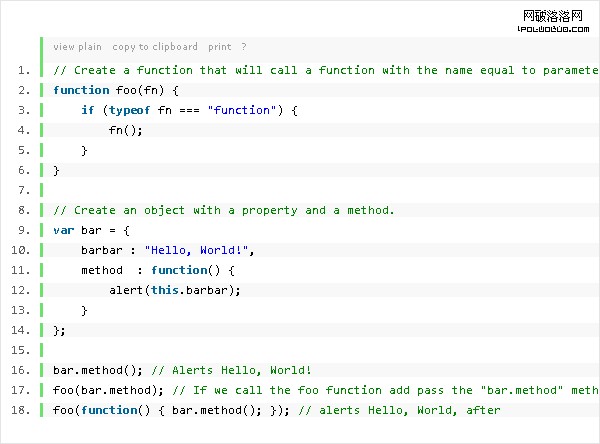Click the "Hello, World!" string on line 10
Viewport: 600px width, 444px height.
click(200, 250)
